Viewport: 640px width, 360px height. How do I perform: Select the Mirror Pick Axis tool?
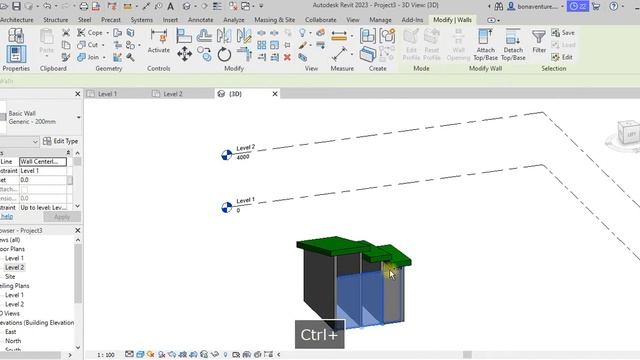coord(224,36)
